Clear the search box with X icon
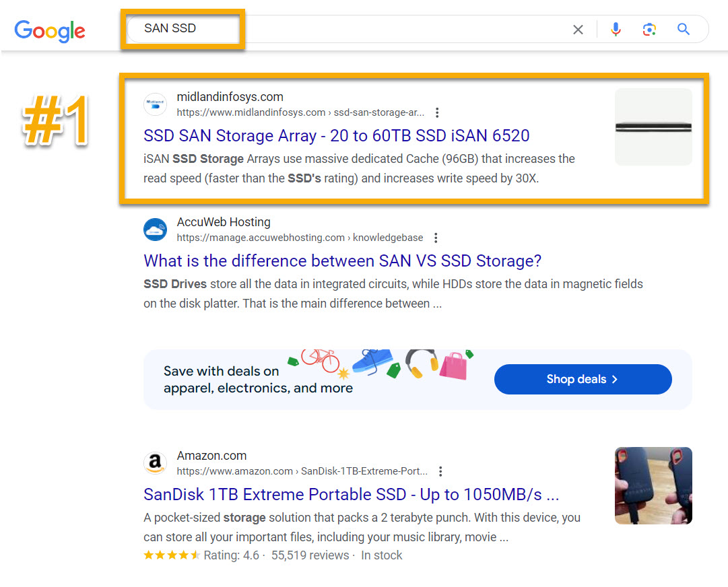Viewport: 728px width, 587px height. pyautogui.click(x=578, y=30)
